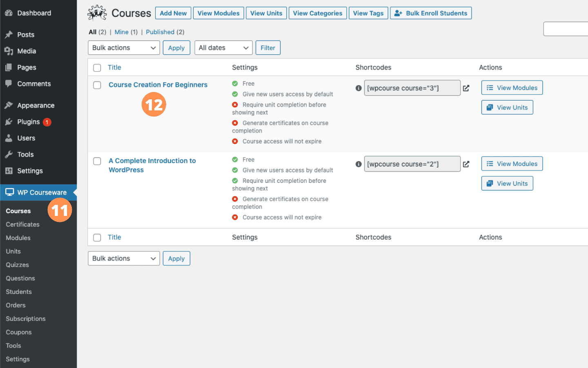
Task: Click the WP Courseware monitor icon
Action: coord(9,192)
